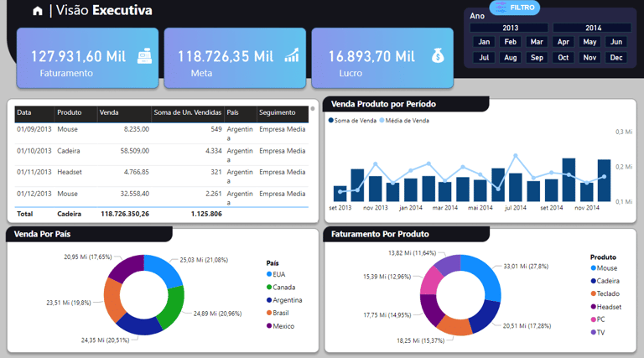Filter by month Mar
The width and height of the screenshot is (644, 358).
pyautogui.click(x=537, y=42)
